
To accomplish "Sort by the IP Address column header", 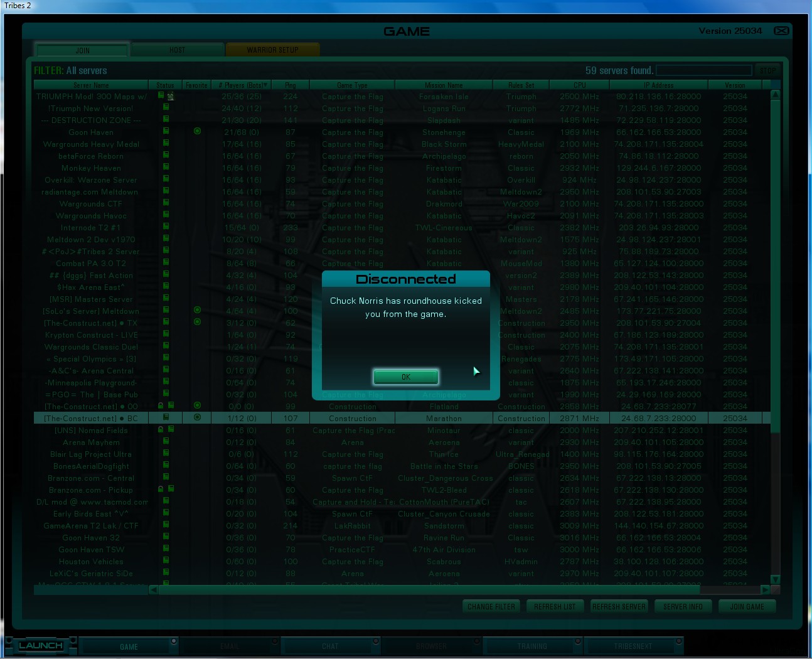I will point(658,85).
